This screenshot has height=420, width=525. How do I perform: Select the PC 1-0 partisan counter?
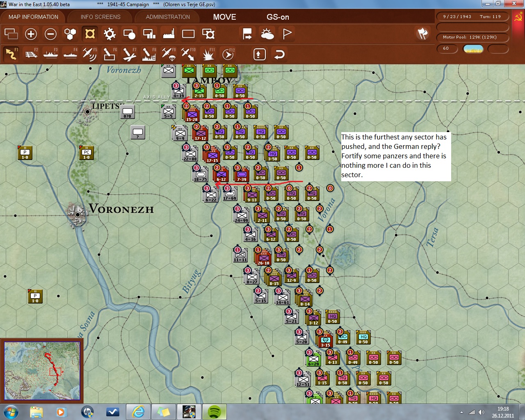point(87,153)
